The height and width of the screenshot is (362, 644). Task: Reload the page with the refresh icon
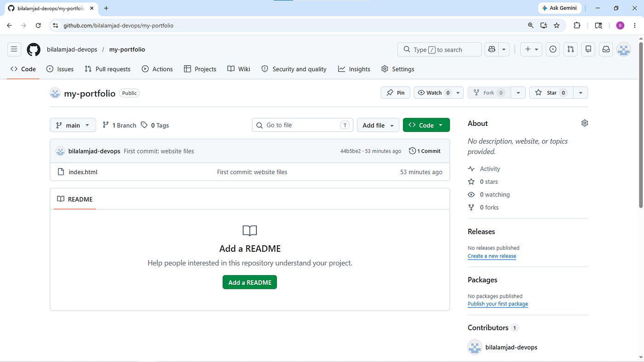coord(38,25)
